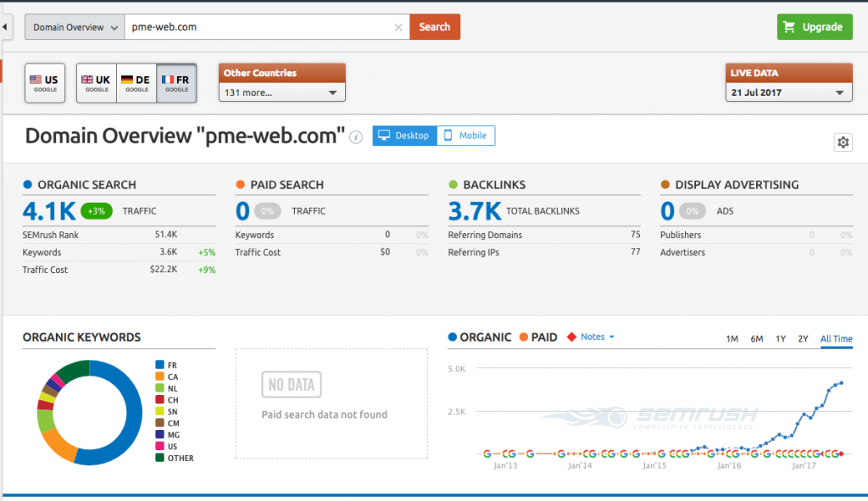The height and width of the screenshot is (501, 868).
Task: Click the CA legend color swatch
Action: tap(159, 376)
